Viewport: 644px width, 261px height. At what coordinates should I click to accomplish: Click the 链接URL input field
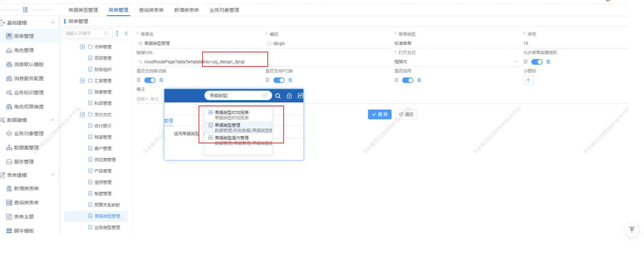coord(263,62)
